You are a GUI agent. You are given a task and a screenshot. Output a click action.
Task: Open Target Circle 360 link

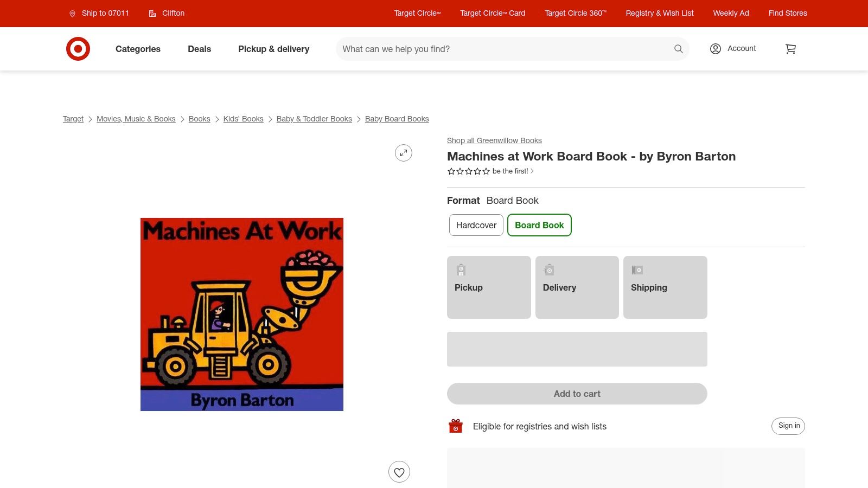[x=576, y=14]
